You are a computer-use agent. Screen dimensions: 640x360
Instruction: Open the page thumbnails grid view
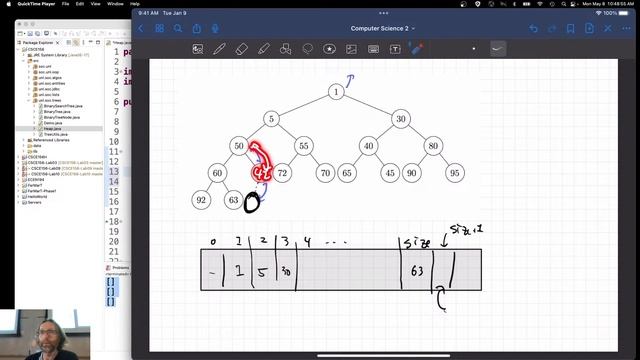coord(160,28)
